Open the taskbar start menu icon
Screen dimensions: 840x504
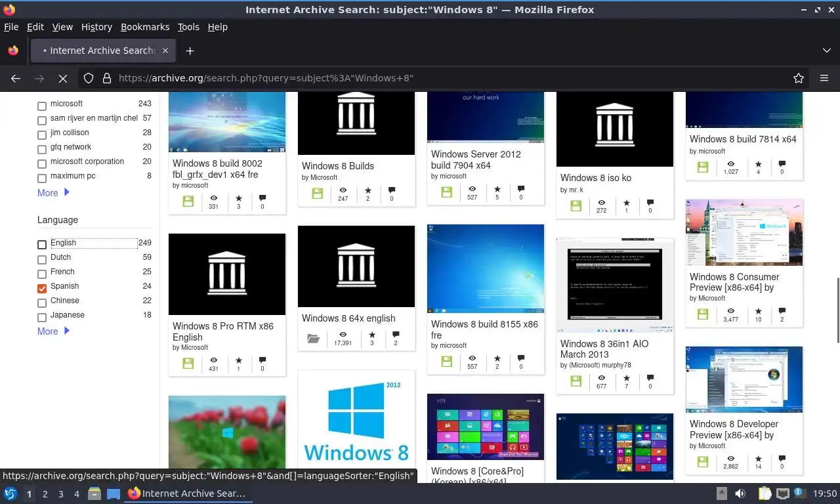(x=10, y=493)
